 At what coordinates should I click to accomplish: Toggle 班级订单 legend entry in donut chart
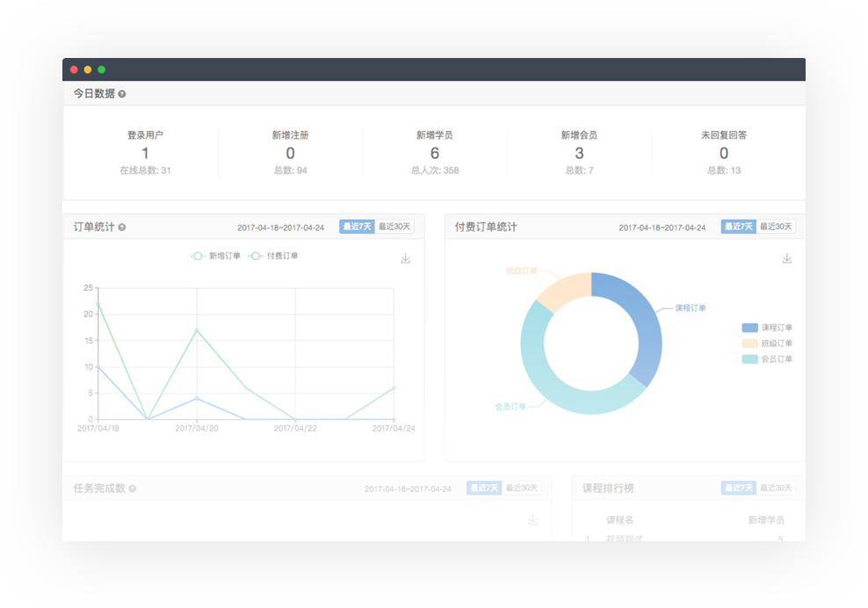767,344
